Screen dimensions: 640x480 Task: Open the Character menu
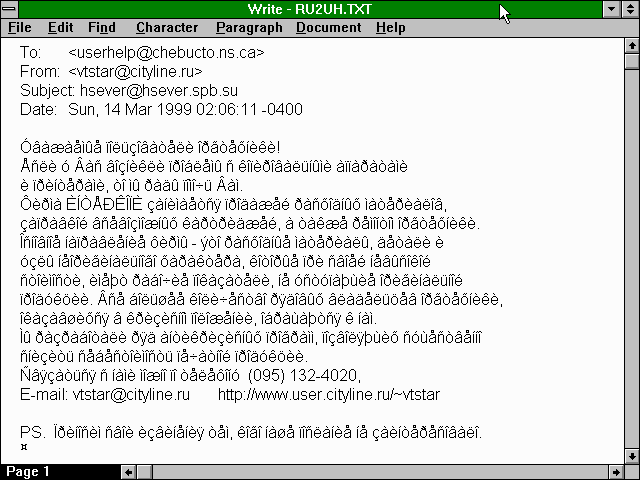pos(167,28)
